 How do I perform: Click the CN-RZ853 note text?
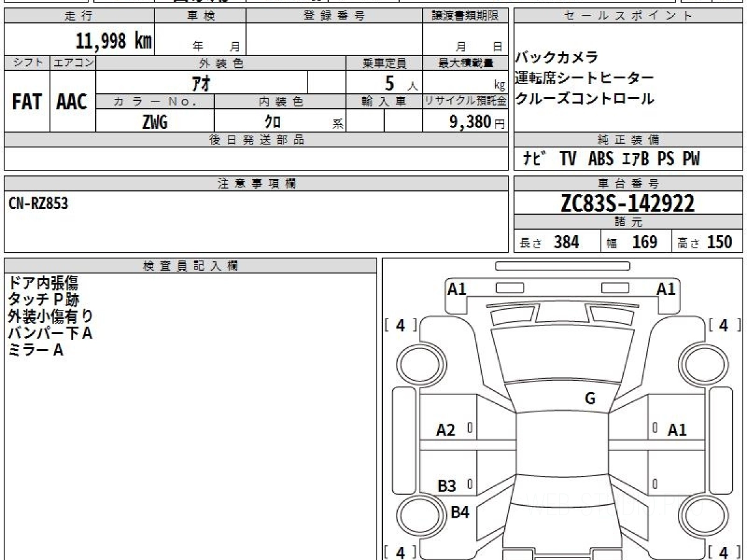[x=39, y=203]
